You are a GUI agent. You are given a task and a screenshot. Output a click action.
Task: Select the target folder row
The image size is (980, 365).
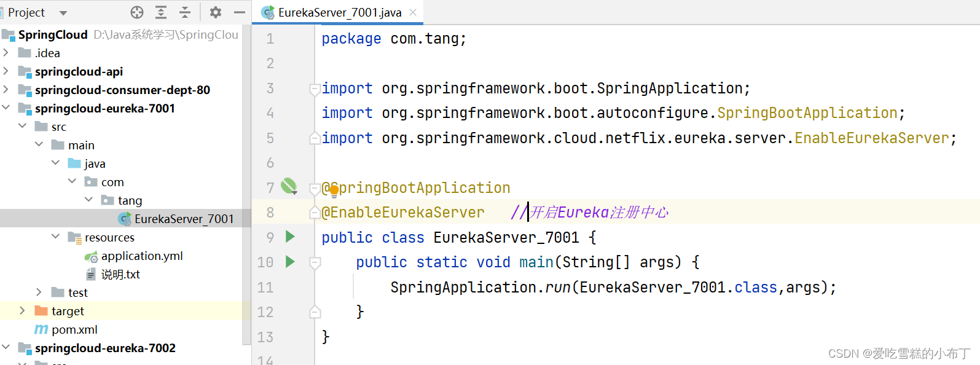pyautogui.click(x=121, y=311)
